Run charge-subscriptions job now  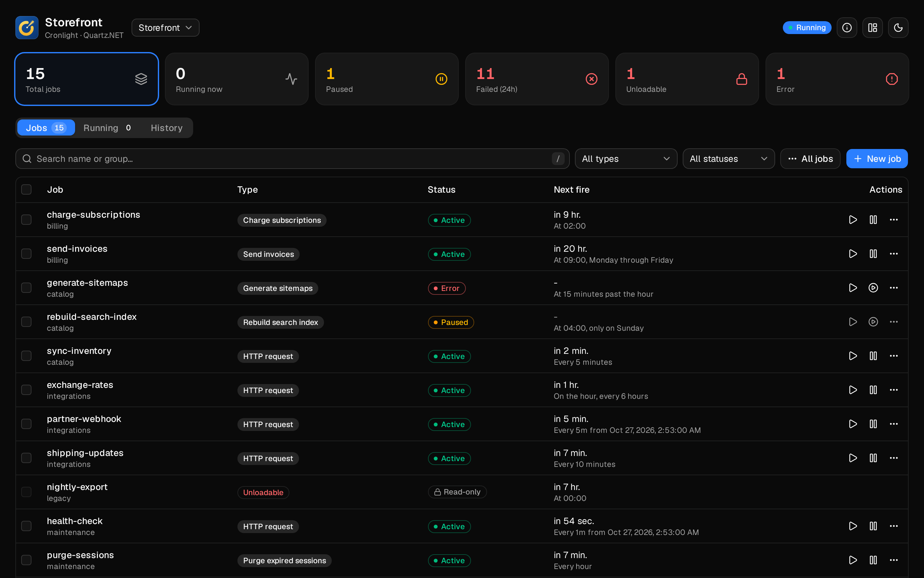852,220
